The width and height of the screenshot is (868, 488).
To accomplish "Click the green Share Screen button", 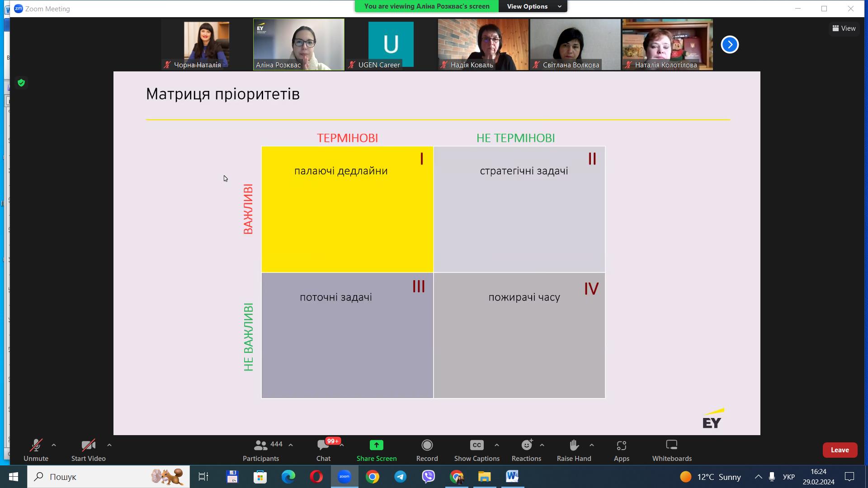I will point(376,450).
